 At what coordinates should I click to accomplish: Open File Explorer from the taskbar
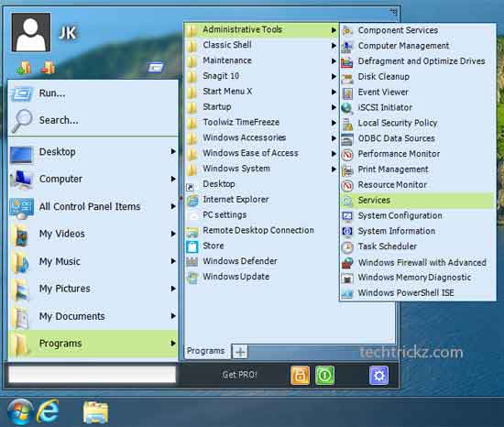pos(95,412)
